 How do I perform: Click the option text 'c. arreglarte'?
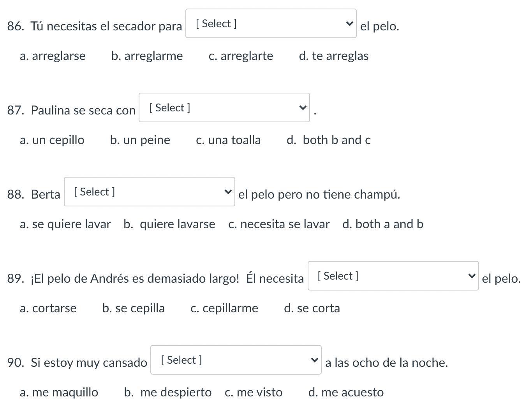point(241,56)
